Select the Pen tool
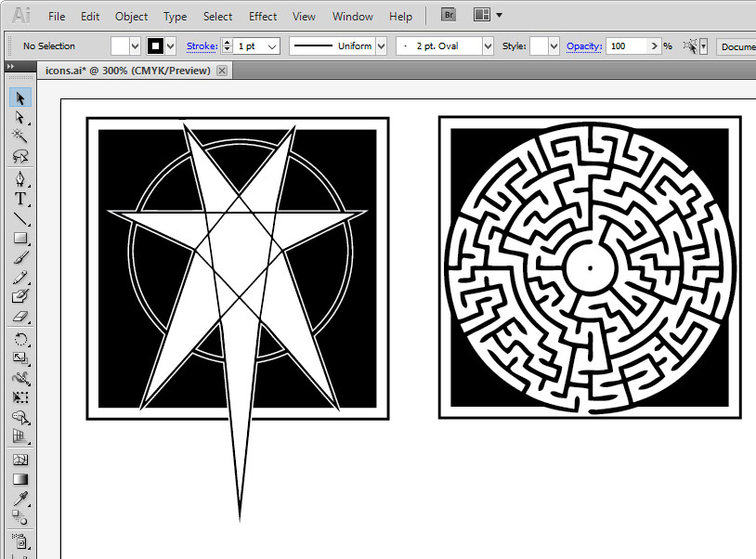This screenshot has width=756, height=559. pos(20,178)
